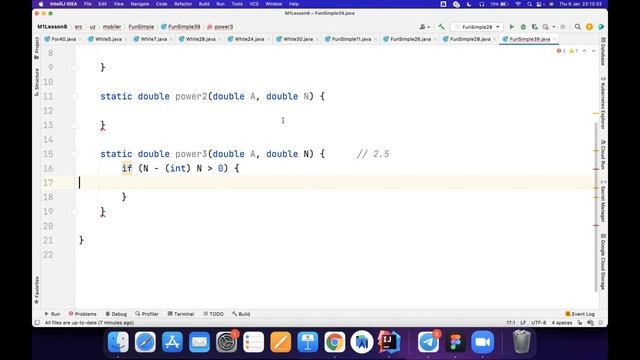Open the Build menu
Viewport: 640px width, 360px height.
tap(204, 4)
